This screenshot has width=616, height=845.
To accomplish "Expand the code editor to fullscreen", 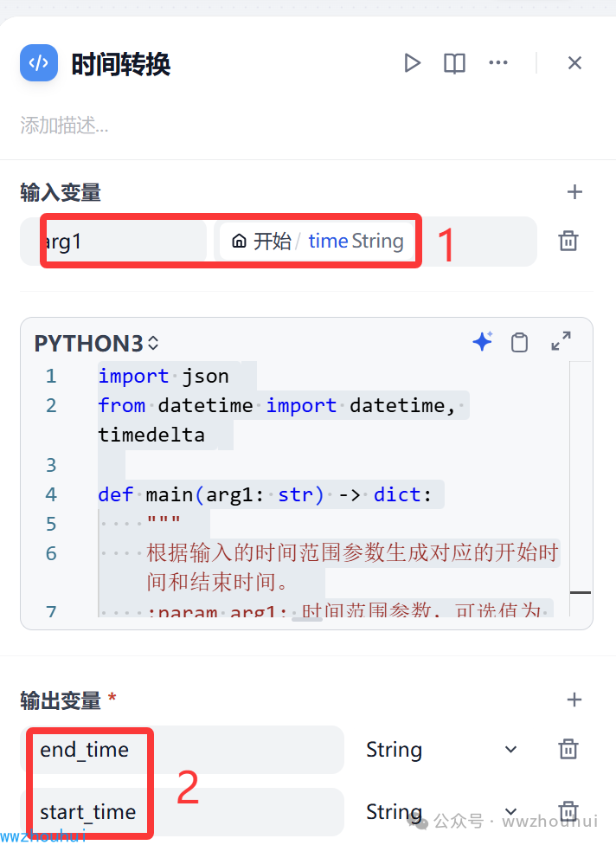I will coord(561,341).
